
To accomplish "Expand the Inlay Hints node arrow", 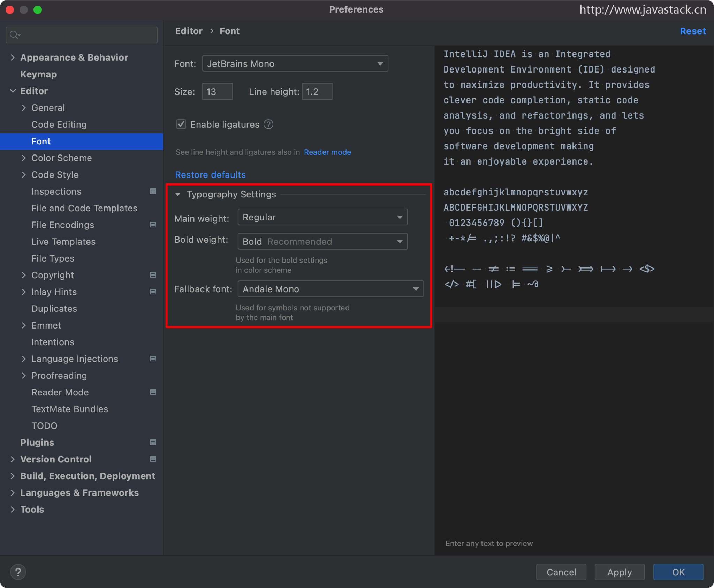I will [x=24, y=292].
